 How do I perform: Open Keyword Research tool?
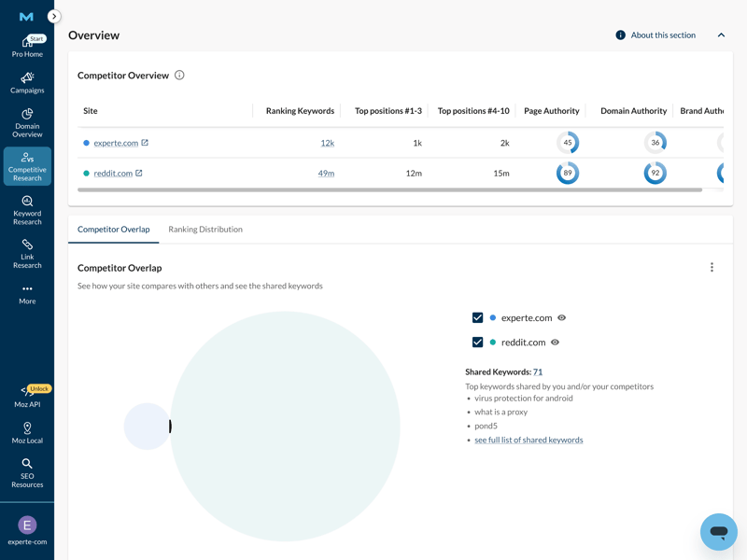[x=27, y=210]
